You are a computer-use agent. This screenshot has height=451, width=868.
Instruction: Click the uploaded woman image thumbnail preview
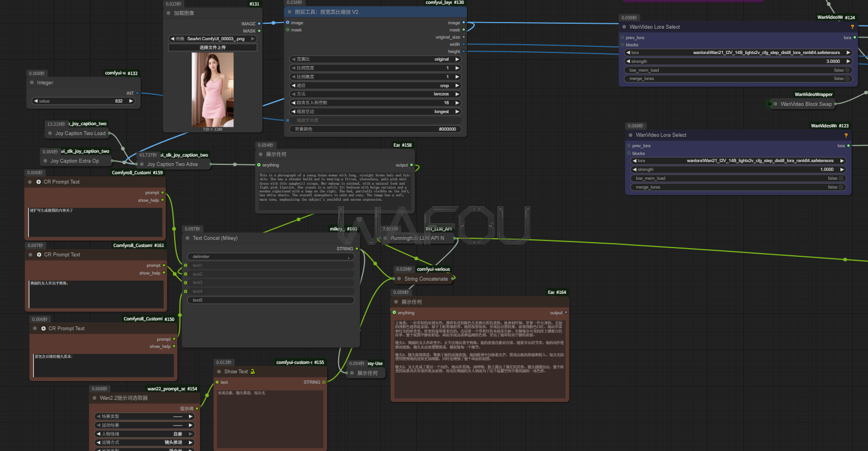213,90
